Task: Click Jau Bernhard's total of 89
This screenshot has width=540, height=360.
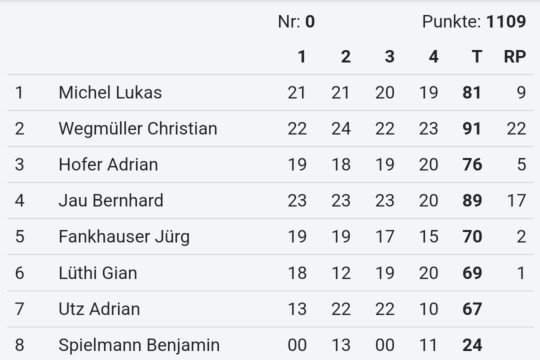Action: pos(472,200)
